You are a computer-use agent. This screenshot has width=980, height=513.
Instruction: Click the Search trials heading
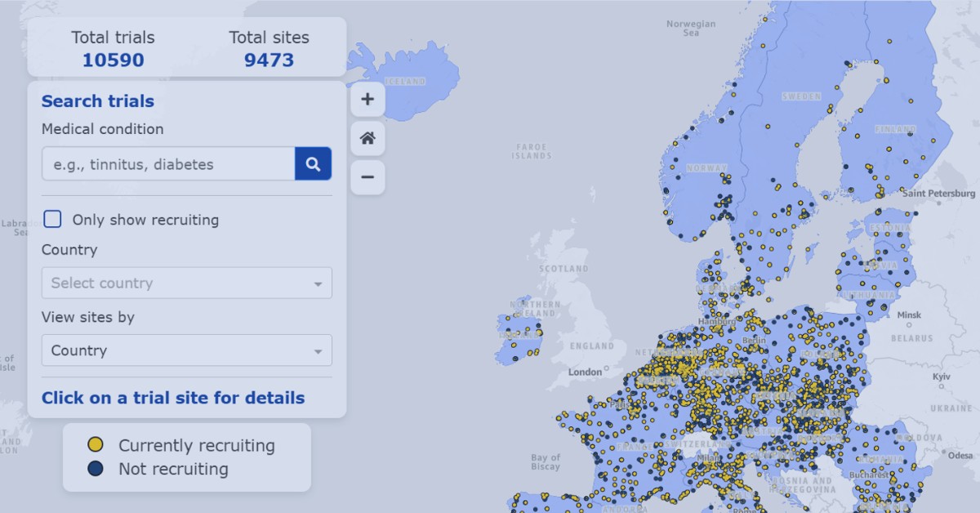[98, 101]
